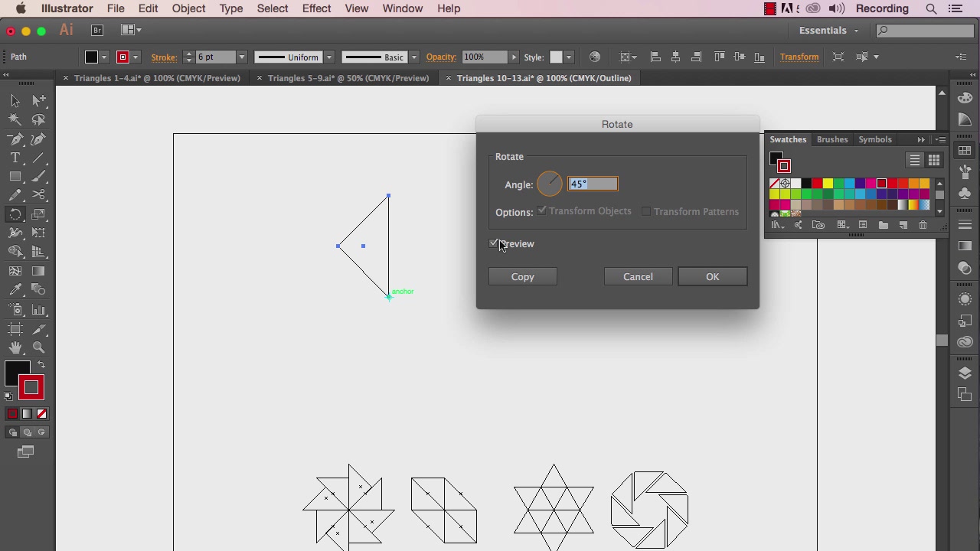
Task: Select the Artboard tool
Action: click(15, 328)
